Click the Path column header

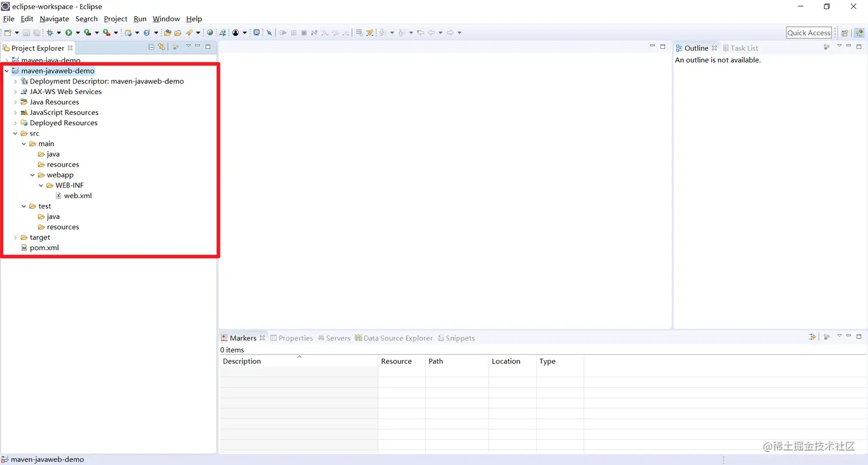coord(457,361)
